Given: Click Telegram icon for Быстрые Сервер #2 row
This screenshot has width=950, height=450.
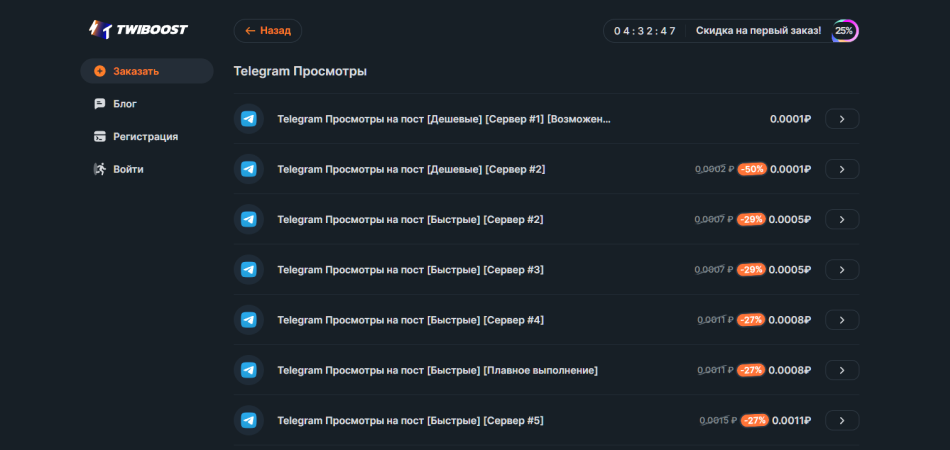Looking at the screenshot, I should click(x=248, y=219).
